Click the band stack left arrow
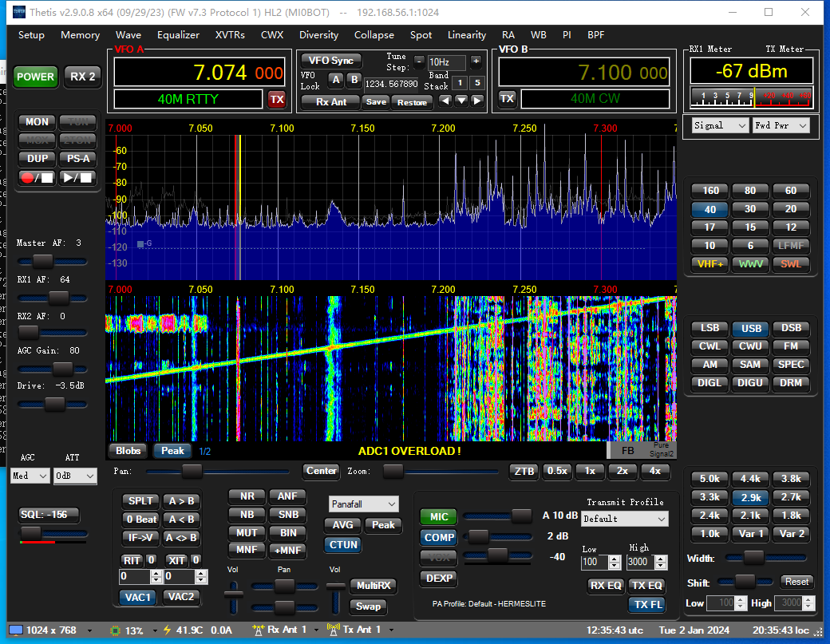 (445, 101)
